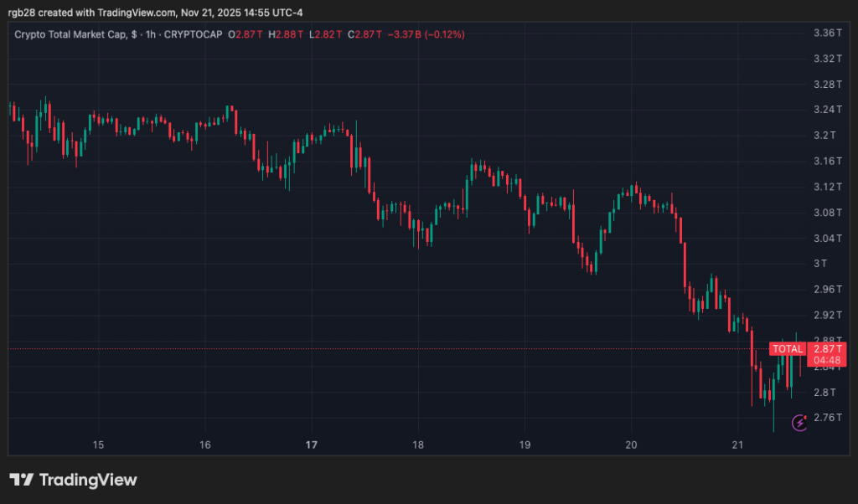Click the purple lightning bolt icon
Image resolution: width=858 pixels, height=504 pixels.
click(x=799, y=422)
